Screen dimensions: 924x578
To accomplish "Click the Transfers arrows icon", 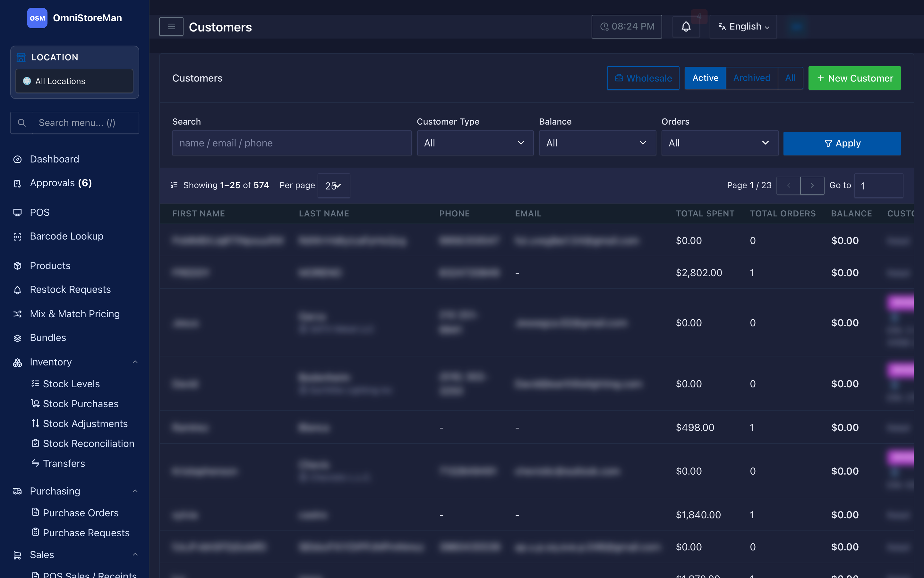I will pyautogui.click(x=36, y=463).
